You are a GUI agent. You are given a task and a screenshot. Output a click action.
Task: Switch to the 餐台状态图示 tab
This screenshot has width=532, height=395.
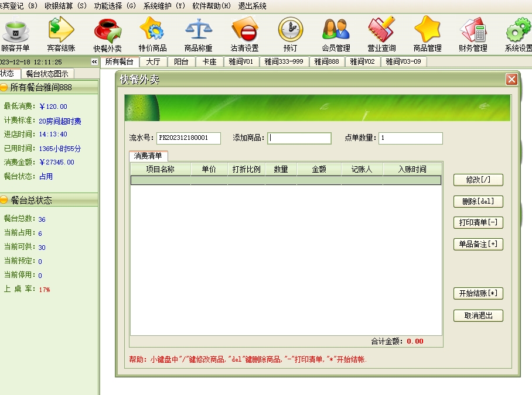click(47, 74)
